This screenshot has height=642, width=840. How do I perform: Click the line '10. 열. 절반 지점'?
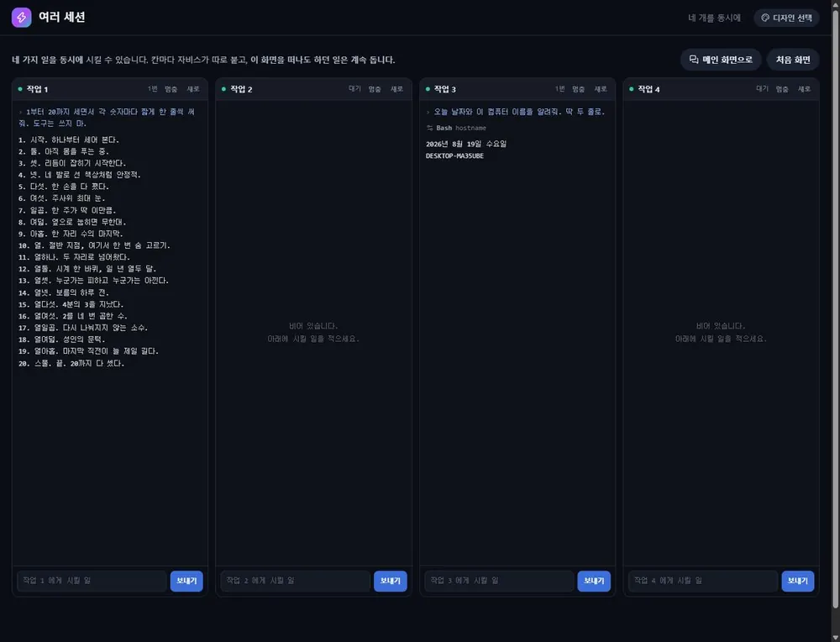pyautogui.click(x=94, y=245)
